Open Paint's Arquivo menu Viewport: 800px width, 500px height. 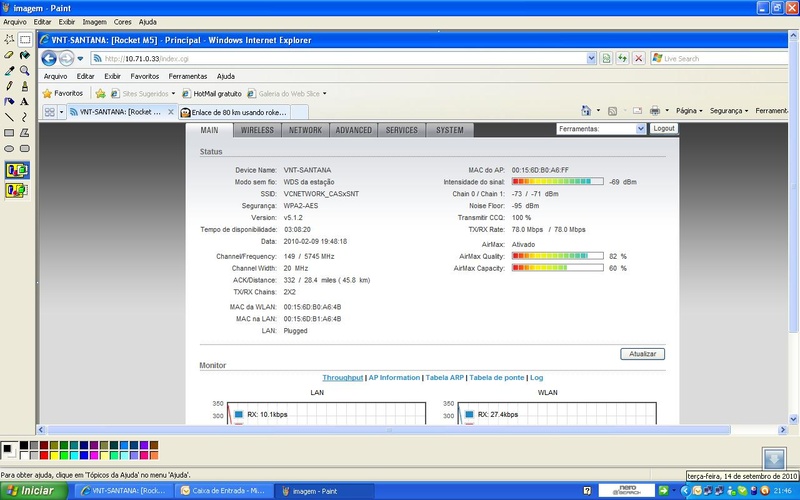pyautogui.click(x=15, y=22)
